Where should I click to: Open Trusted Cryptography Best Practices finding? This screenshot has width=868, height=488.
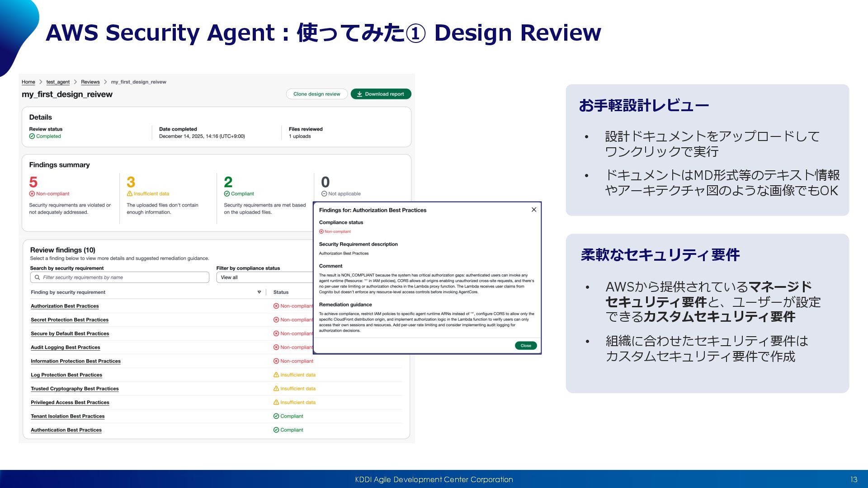(x=75, y=389)
